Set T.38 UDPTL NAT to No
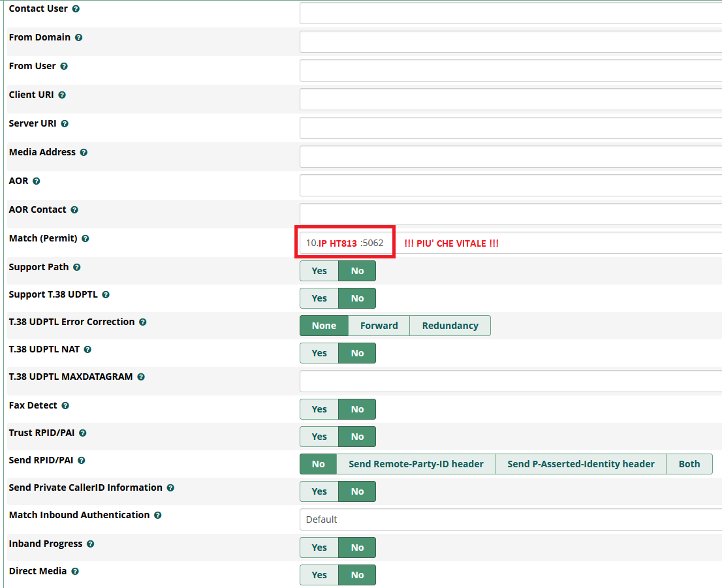Image resolution: width=722 pixels, height=588 pixels. [357, 353]
